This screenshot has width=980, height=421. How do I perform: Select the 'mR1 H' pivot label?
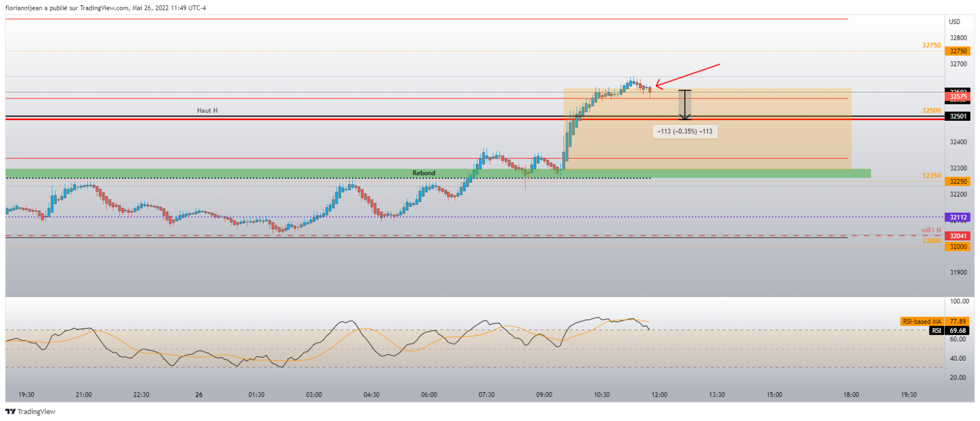coord(931,230)
